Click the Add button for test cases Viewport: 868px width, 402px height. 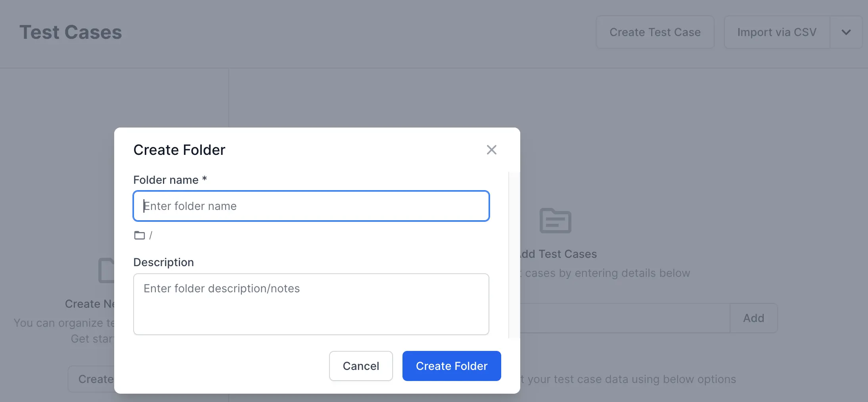pyautogui.click(x=753, y=318)
